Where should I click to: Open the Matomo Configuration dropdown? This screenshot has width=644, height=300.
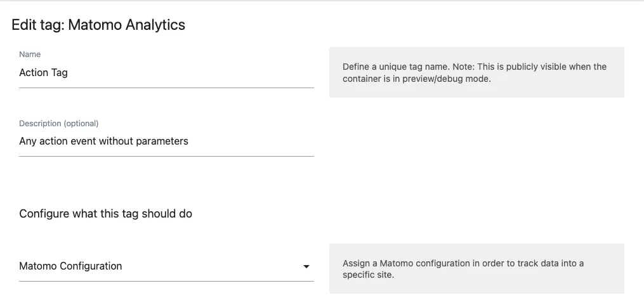pyautogui.click(x=166, y=266)
